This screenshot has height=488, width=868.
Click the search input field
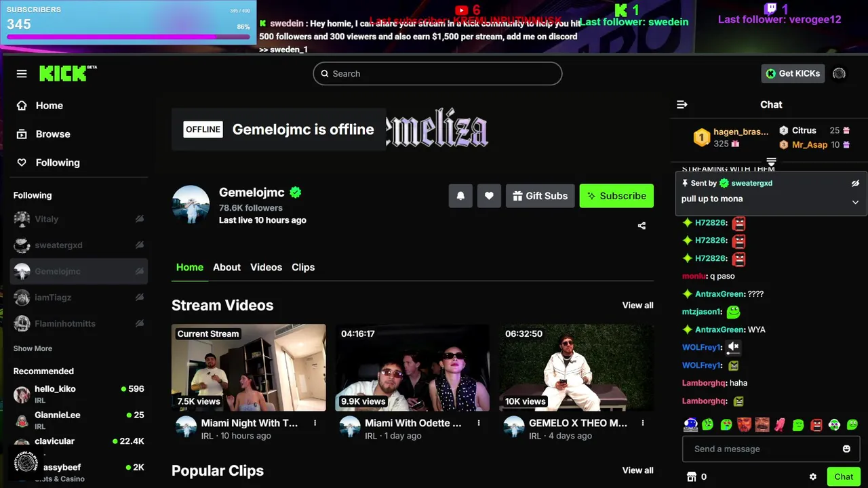(x=437, y=74)
